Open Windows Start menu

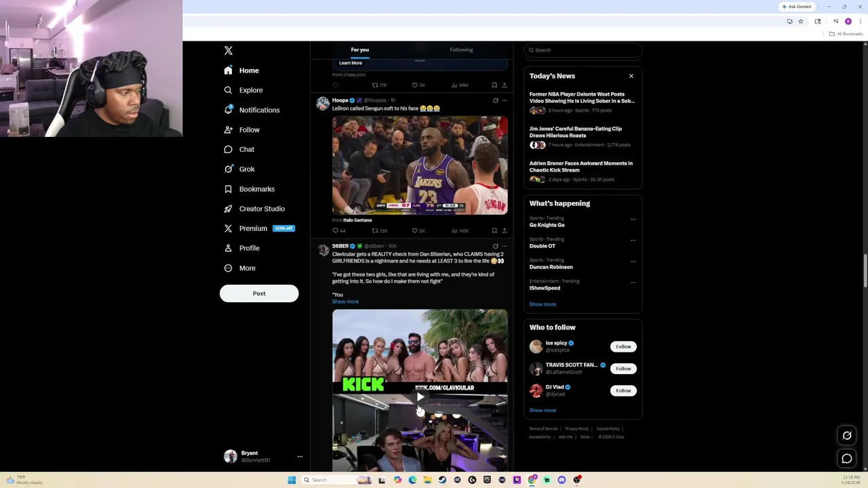(292, 480)
